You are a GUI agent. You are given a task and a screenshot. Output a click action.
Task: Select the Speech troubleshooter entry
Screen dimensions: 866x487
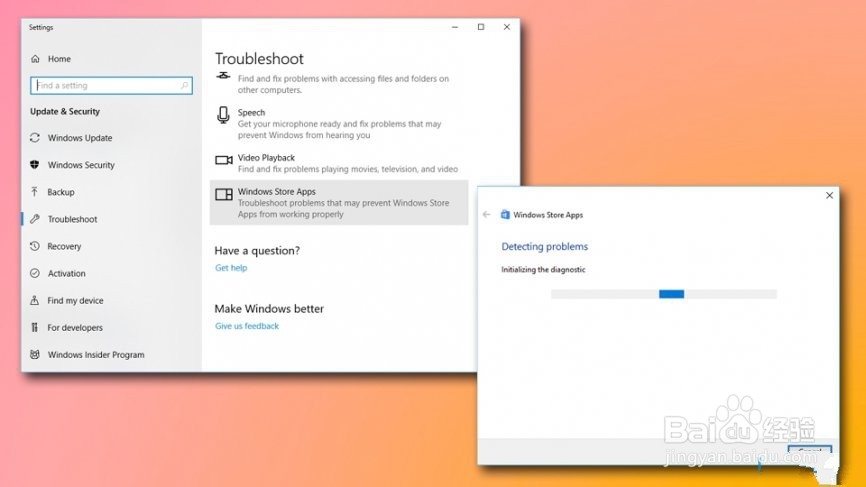coord(339,123)
